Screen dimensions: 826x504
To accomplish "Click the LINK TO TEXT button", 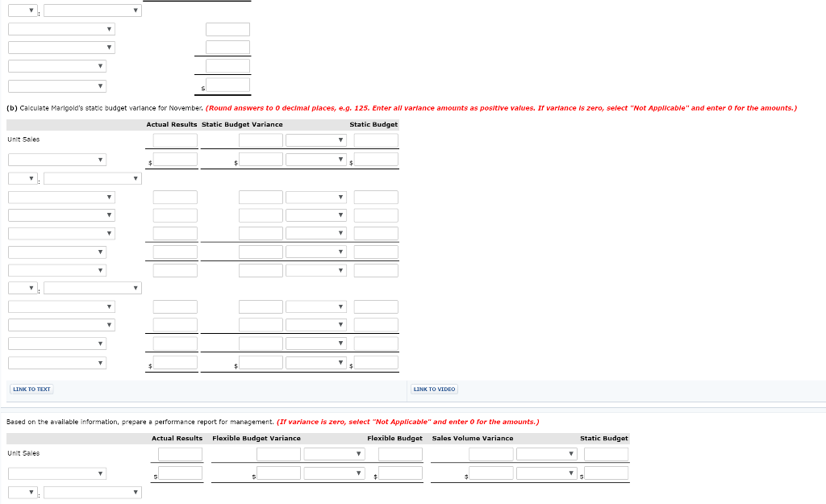I will point(31,389).
